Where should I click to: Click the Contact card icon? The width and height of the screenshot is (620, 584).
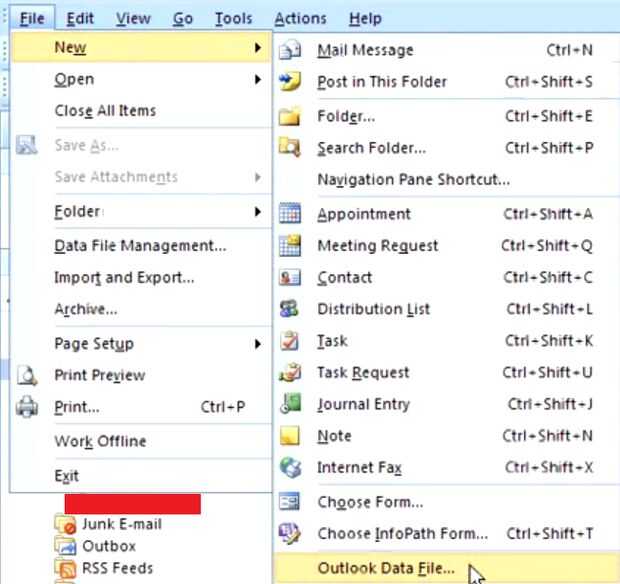click(290, 277)
